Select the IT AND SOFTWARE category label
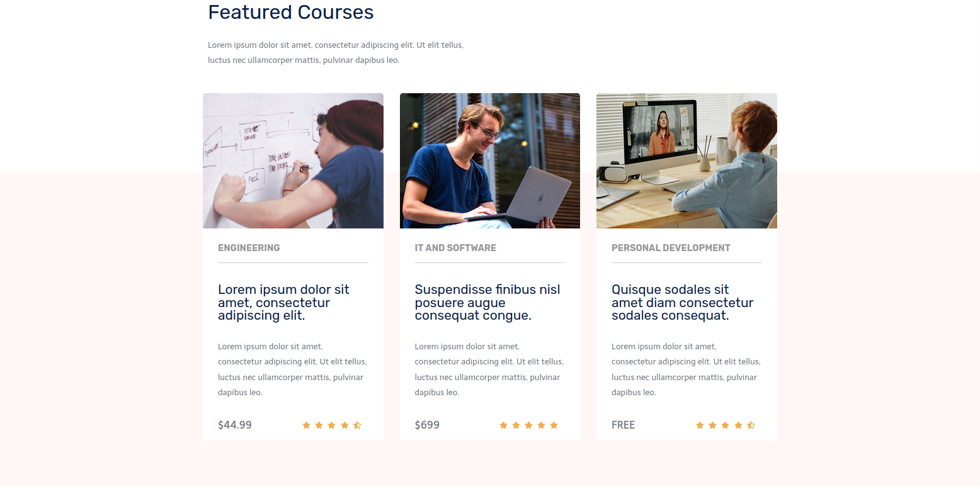This screenshot has width=980, height=489. point(455,248)
